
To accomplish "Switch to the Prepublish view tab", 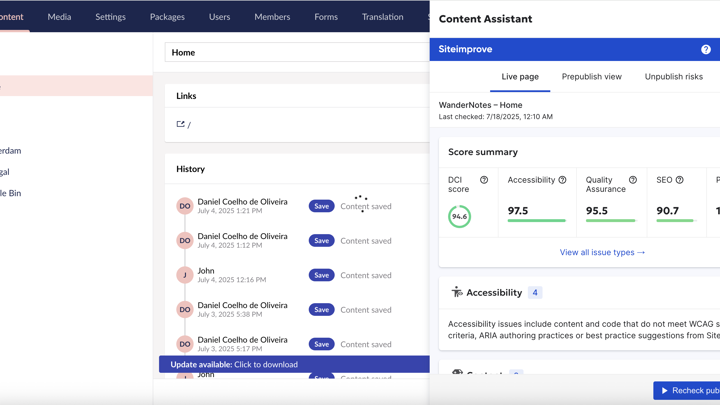I will (591, 76).
